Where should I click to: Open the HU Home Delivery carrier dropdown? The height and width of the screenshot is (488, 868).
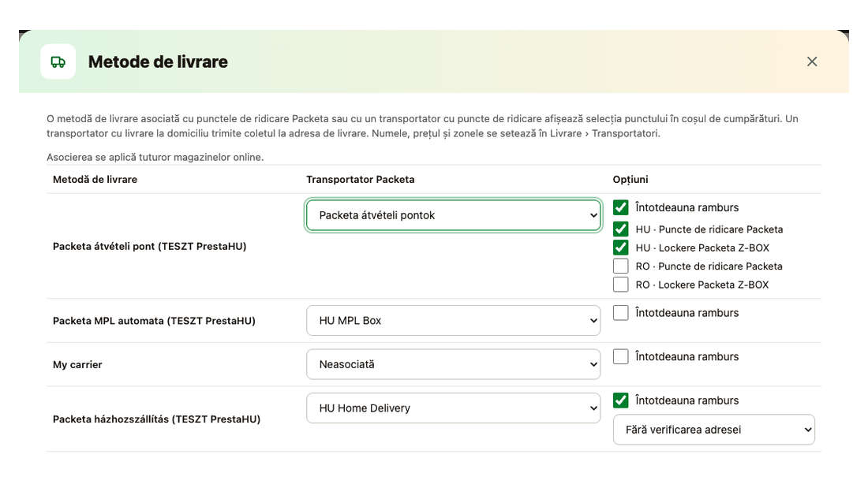click(x=454, y=408)
